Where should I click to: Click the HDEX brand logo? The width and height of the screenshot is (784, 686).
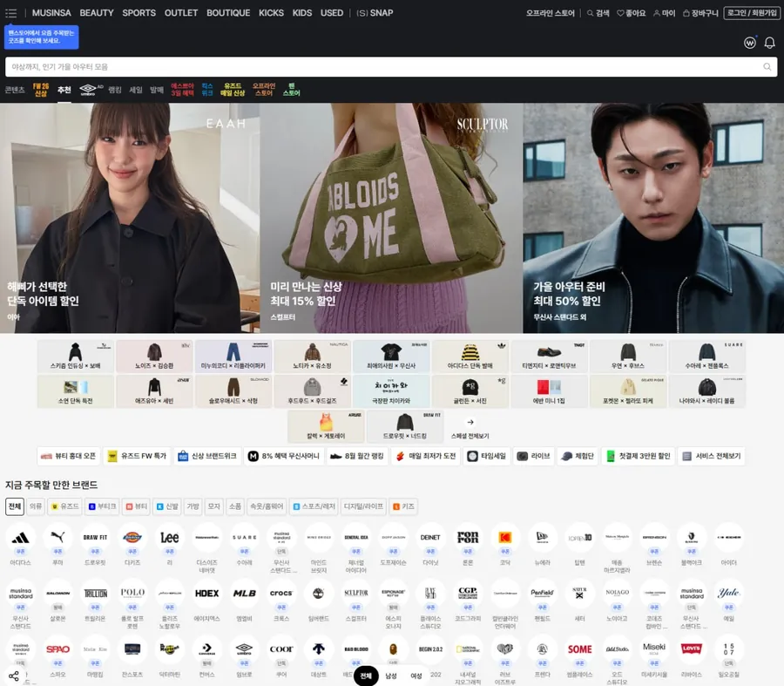tap(207, 594)
